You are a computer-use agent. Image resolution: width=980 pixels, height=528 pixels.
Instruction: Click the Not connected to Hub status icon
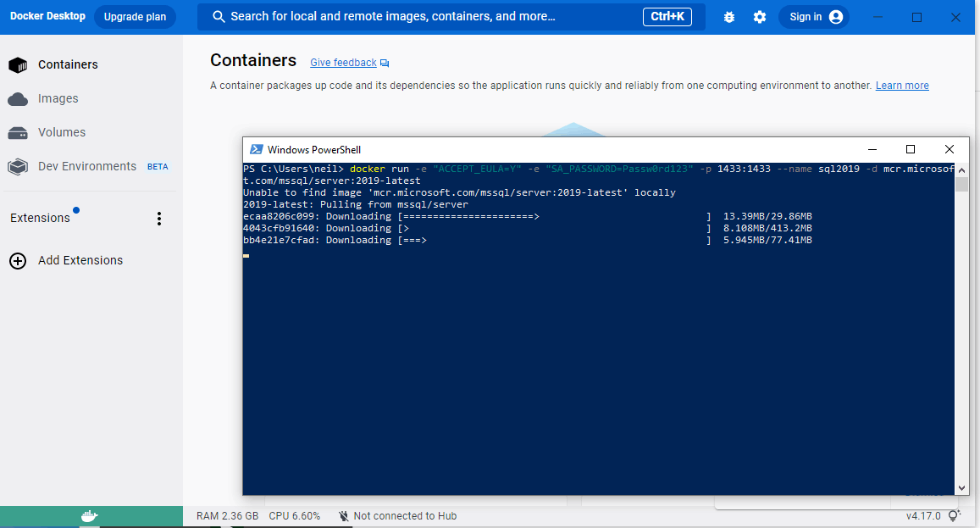coord(344,515)
